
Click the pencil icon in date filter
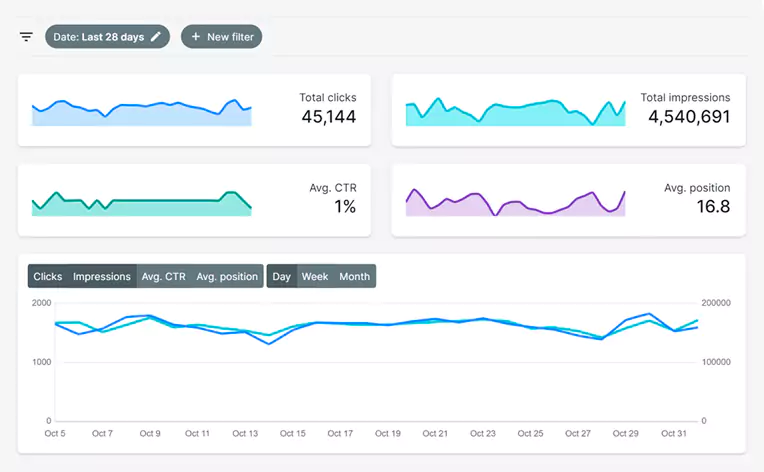click(155, 37)
